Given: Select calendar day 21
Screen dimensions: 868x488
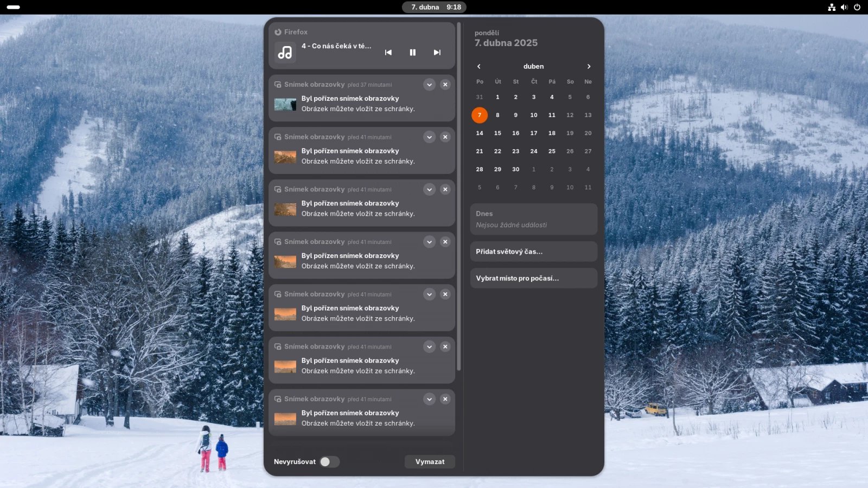Looking at the screenshot, I should coord(480,151).
